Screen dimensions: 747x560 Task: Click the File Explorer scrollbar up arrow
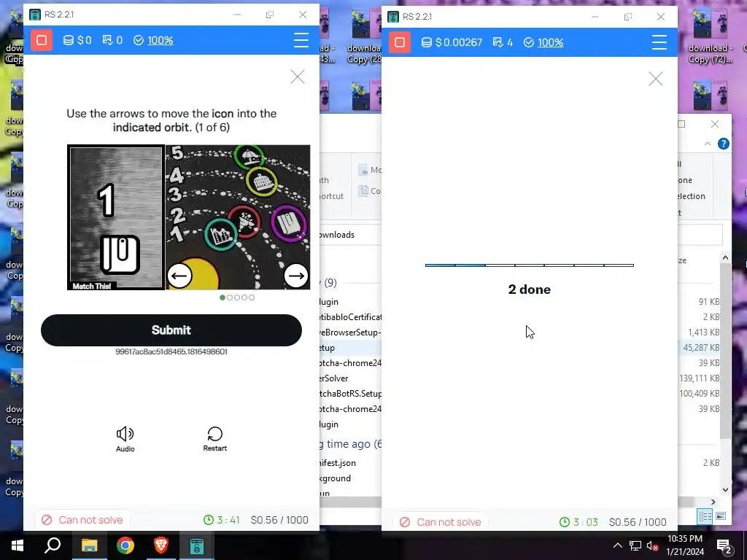pyautogui.click(x=725, y=258)
